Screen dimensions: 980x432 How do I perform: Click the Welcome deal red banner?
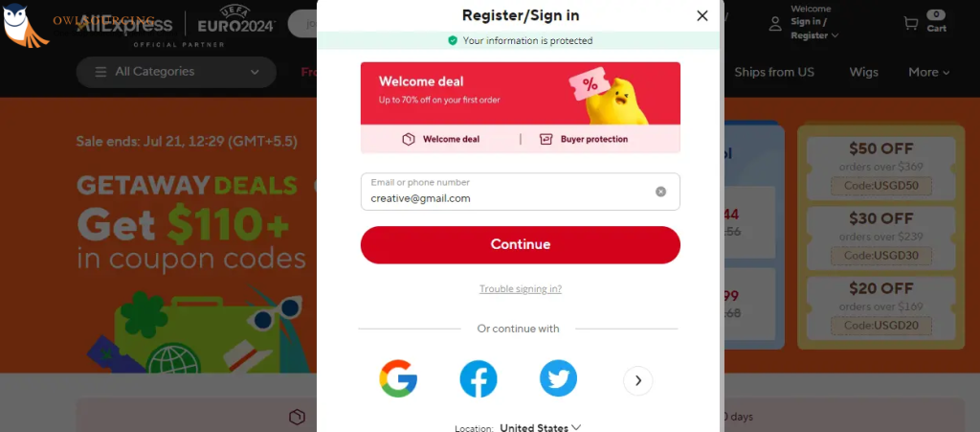[x=520, y=93]
